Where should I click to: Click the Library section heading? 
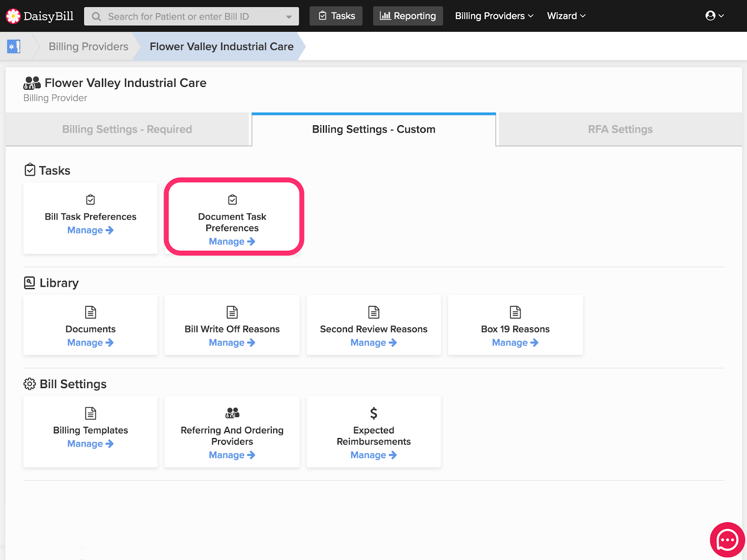click(x=59, y=283)
